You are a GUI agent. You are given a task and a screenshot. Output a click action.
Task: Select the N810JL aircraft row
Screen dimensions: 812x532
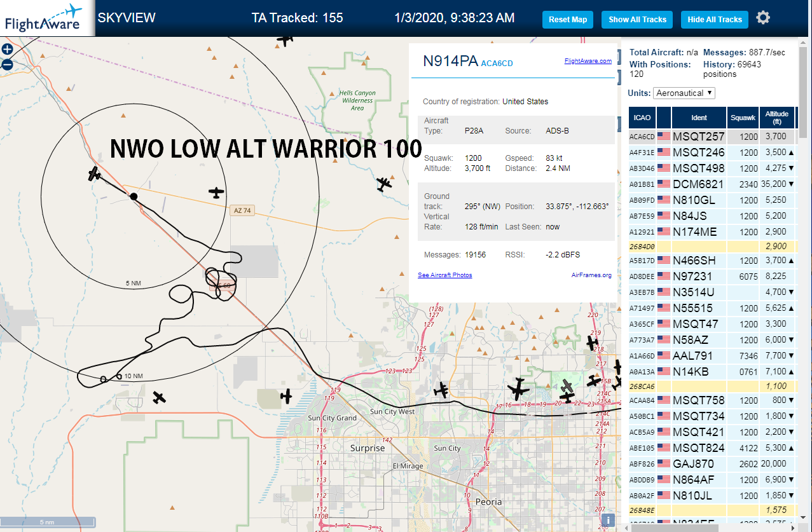[712, 496]
